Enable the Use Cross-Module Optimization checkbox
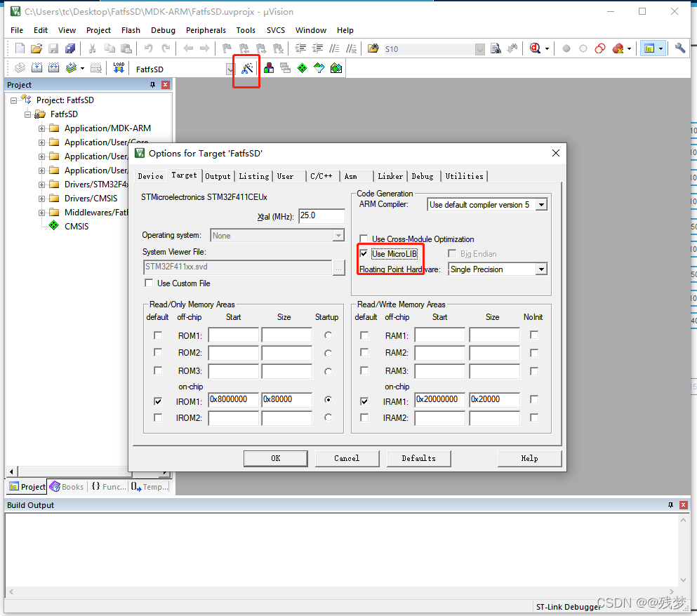The image size is (697, 616). click(x=364, y=239)
